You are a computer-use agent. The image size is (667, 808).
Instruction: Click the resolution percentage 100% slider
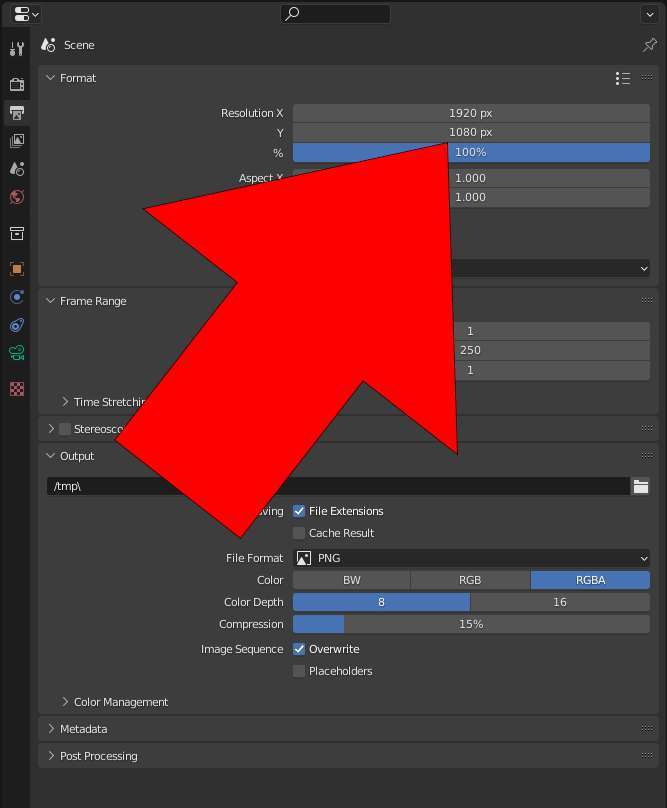(471, 153)
